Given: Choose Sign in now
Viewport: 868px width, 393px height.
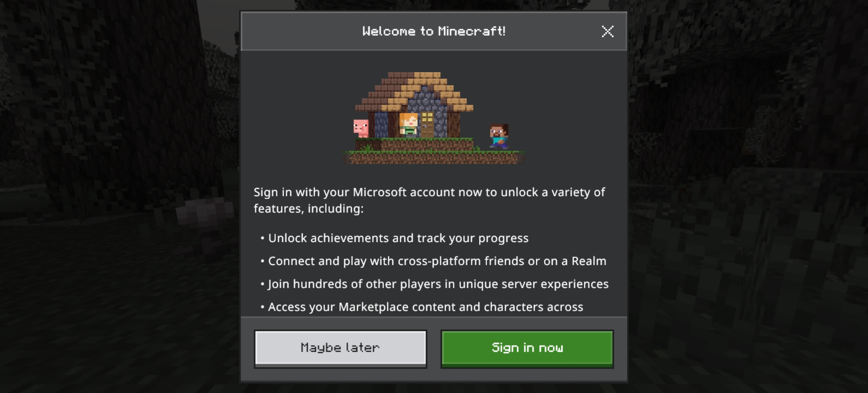Looking at the screenshot, I should (527, 348).
